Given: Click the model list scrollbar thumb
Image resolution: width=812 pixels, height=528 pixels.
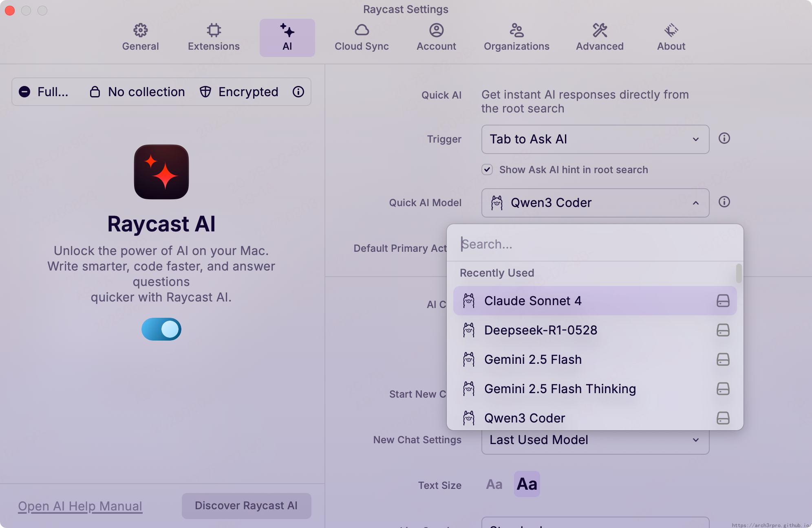Looking at the screenshot, I should (739, 273).
